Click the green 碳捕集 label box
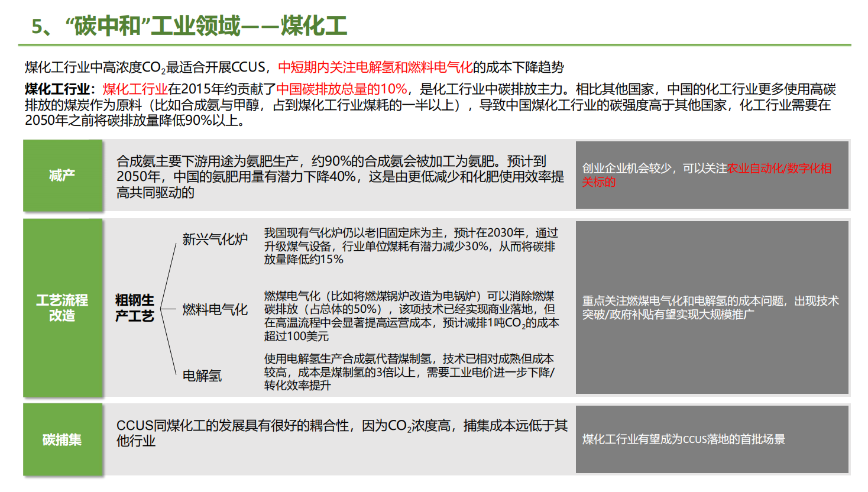868x492 pixels. coord(63,439)
